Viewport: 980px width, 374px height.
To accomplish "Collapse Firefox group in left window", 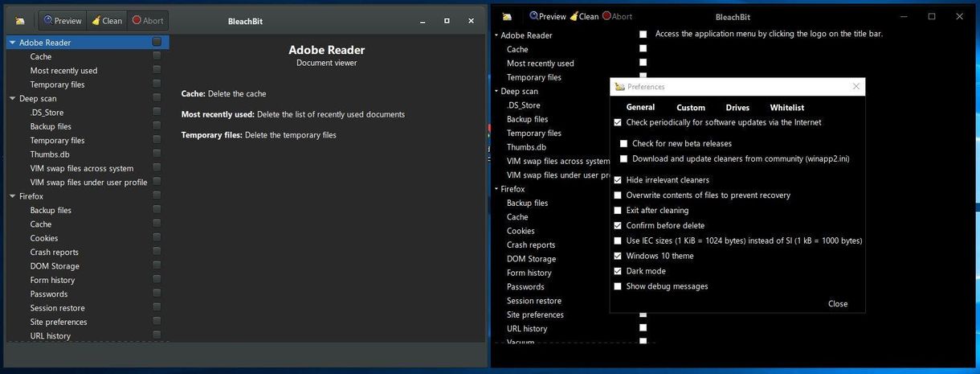I will (12, 196).
